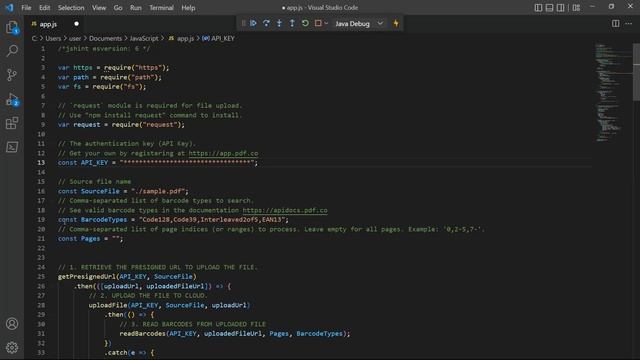Click the unsaved dot on app.js tab

coord(76,24)
